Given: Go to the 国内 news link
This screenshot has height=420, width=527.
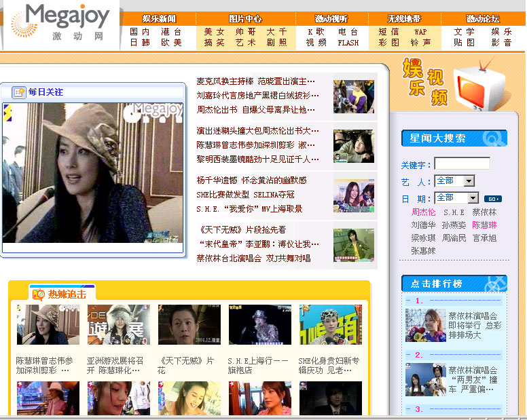Looking at the screenshot, I should click(x=140, y=32).
